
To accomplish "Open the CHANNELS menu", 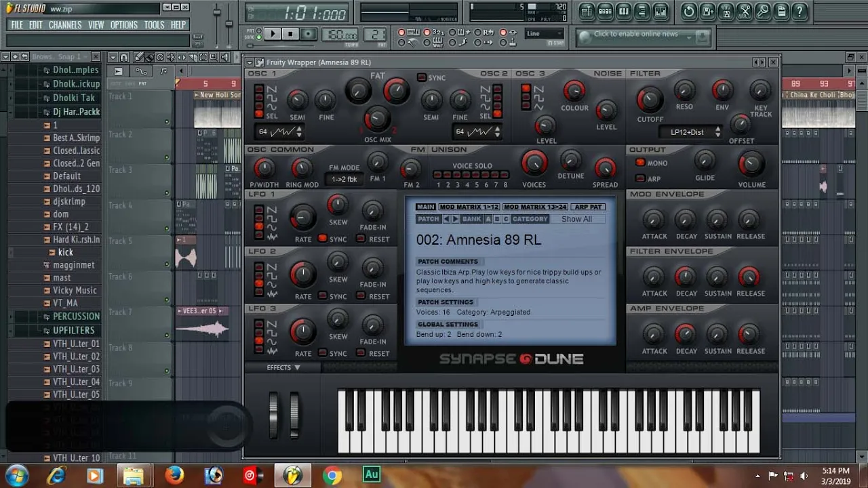I will (x=65, y=25).
